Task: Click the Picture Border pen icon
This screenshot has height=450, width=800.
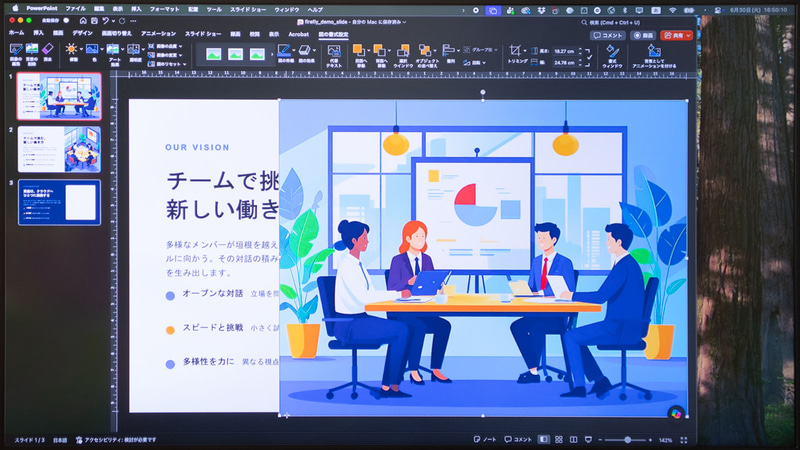Action: tap(284, 50)
